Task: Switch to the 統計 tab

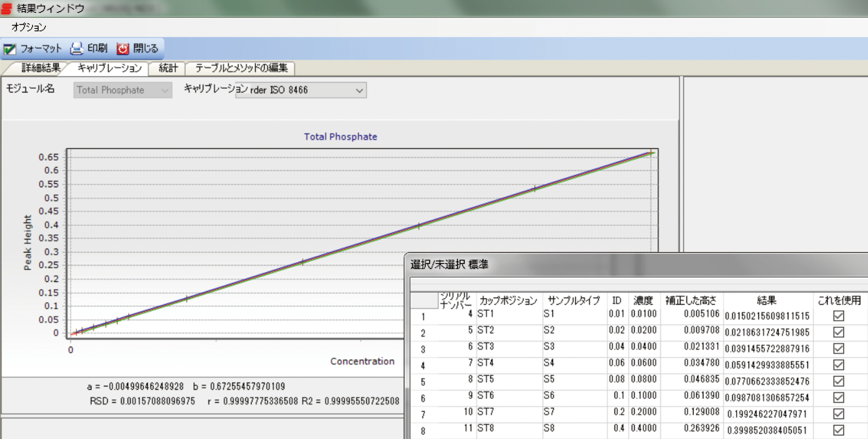Action: [x=169, y=68]
